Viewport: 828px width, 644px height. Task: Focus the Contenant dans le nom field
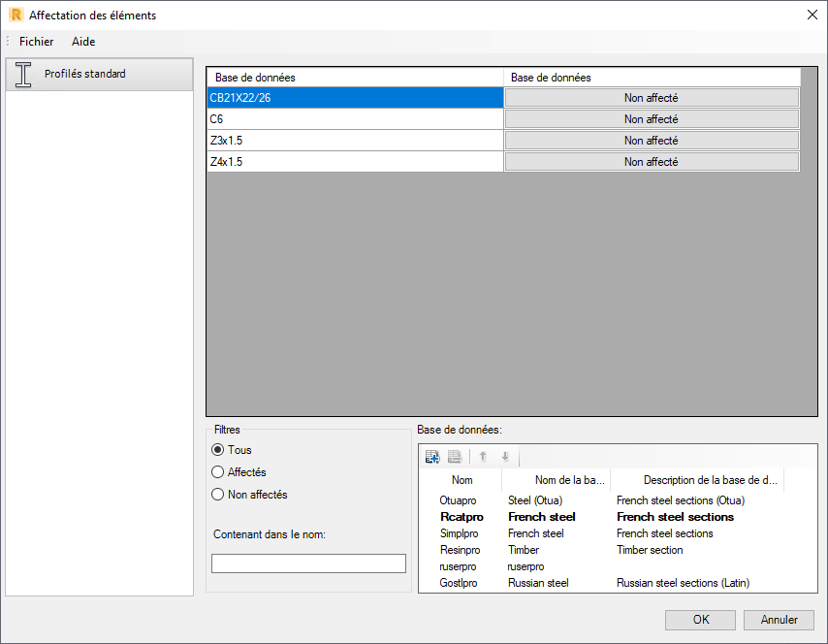click(309, 563)
